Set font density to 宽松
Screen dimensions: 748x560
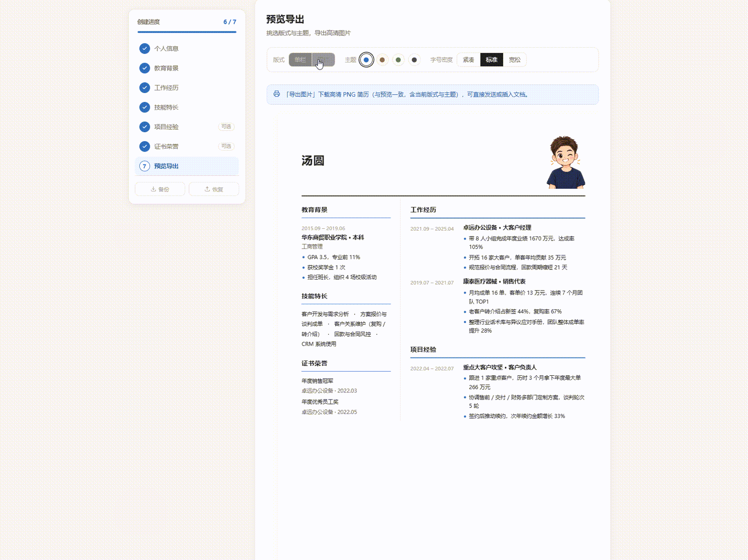[x=515, y=60]
